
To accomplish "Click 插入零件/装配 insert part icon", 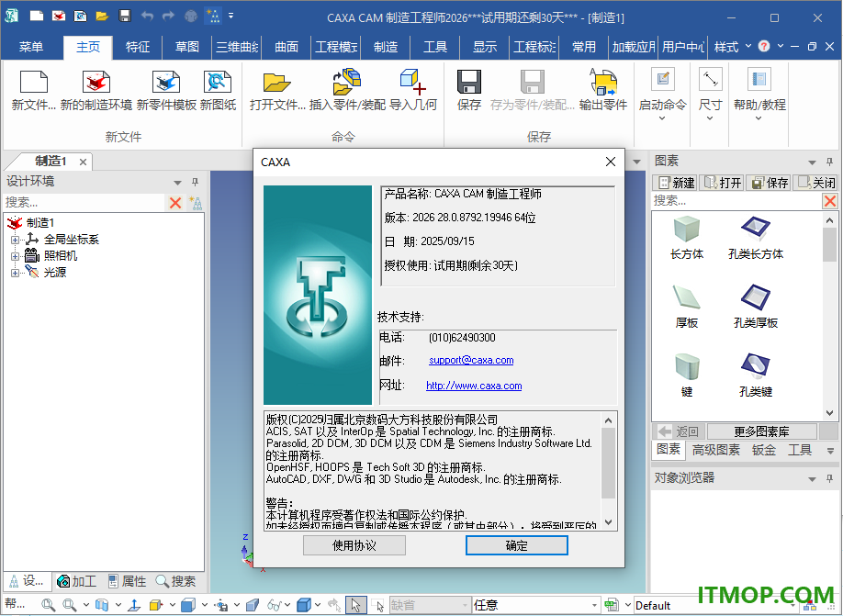I will (x=347, y=81).
